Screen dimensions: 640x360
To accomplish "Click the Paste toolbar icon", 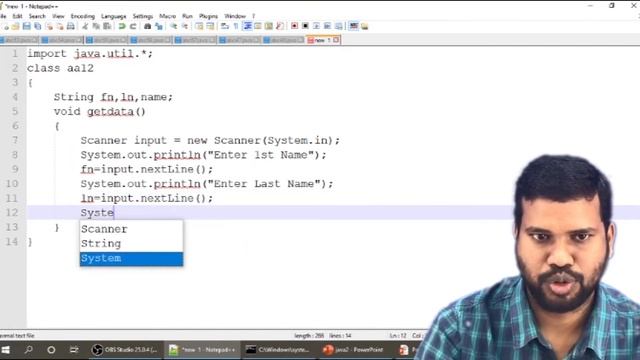I will click(107, 27).
